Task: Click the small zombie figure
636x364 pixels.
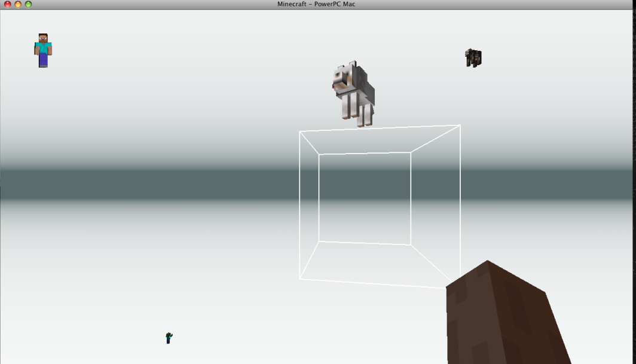Action: click(x=169, y=338)
